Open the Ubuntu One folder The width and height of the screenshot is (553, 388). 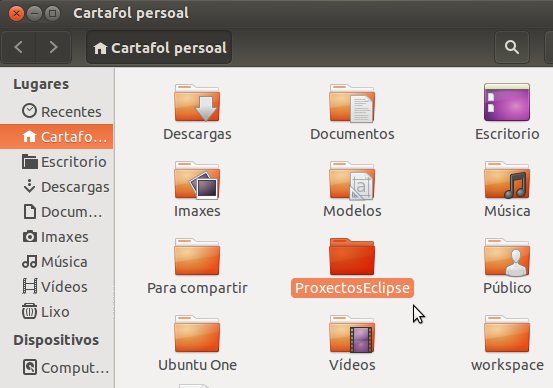click(197, 334)
